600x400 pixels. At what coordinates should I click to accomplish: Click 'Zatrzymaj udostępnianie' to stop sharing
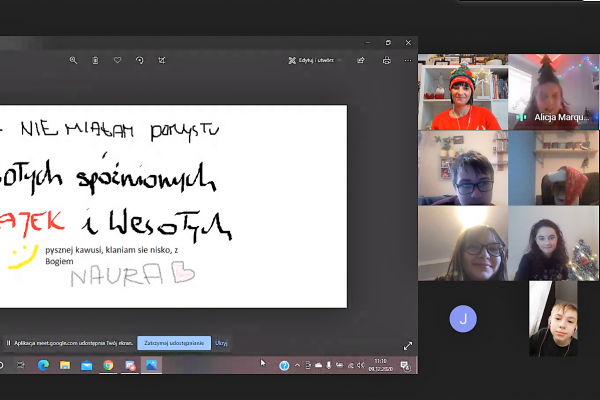point(174,343)
